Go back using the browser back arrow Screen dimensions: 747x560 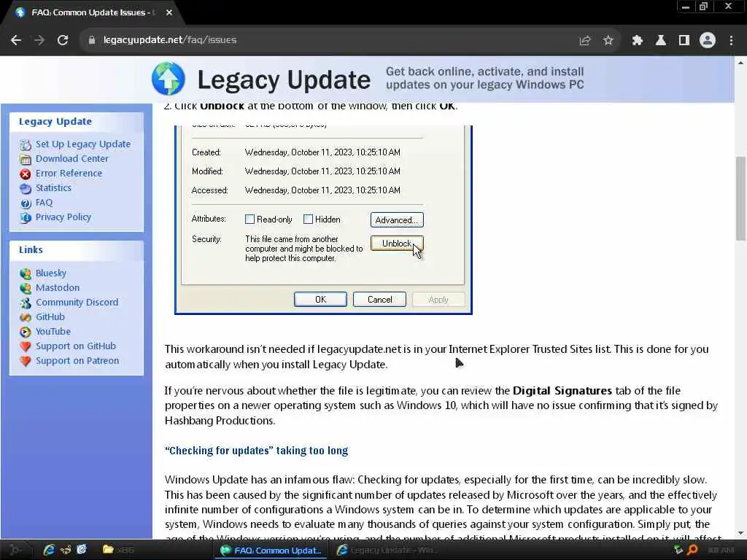click(16, 40)
